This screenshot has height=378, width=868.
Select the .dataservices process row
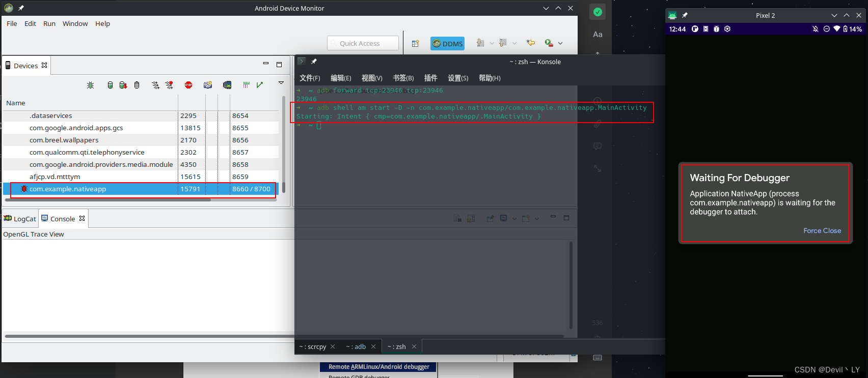pyautogui.click(x=141, y=115)
